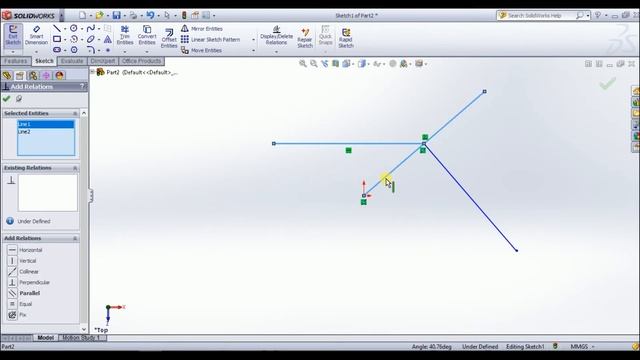Add the Horizontal relation
Viewport: 640px width, 360px height.
(x=25, y=250)
